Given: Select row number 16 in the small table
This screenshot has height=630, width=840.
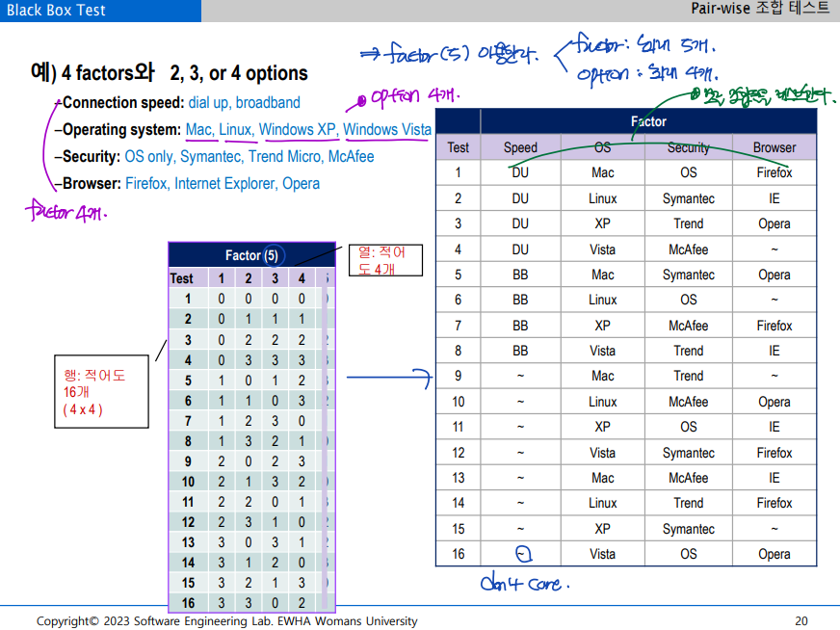Looking at the screenshot, I should [188, 603].
